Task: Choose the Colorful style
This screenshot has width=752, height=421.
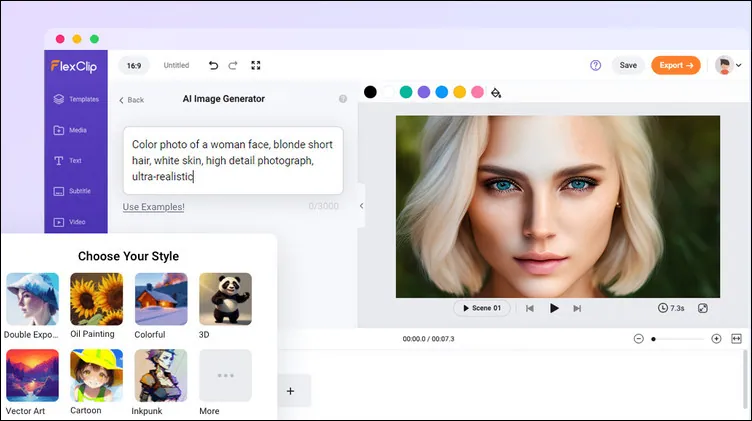Action: [x=161, y=299]
